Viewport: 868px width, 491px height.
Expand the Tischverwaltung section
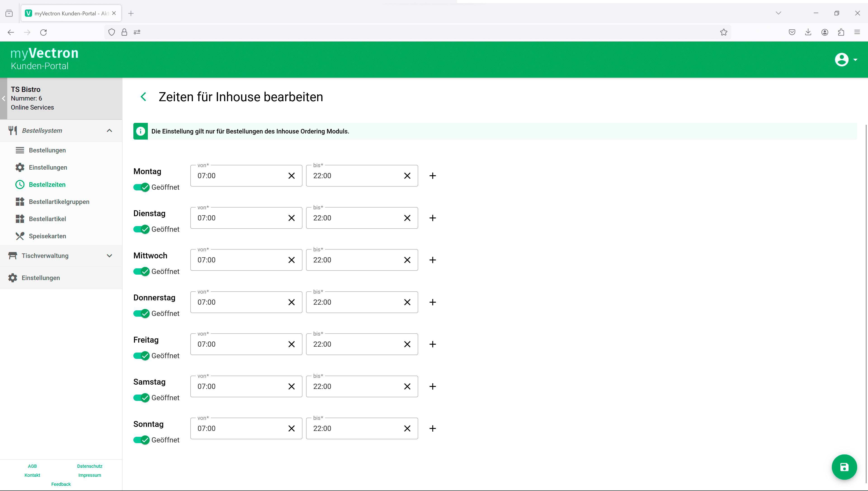109,256
